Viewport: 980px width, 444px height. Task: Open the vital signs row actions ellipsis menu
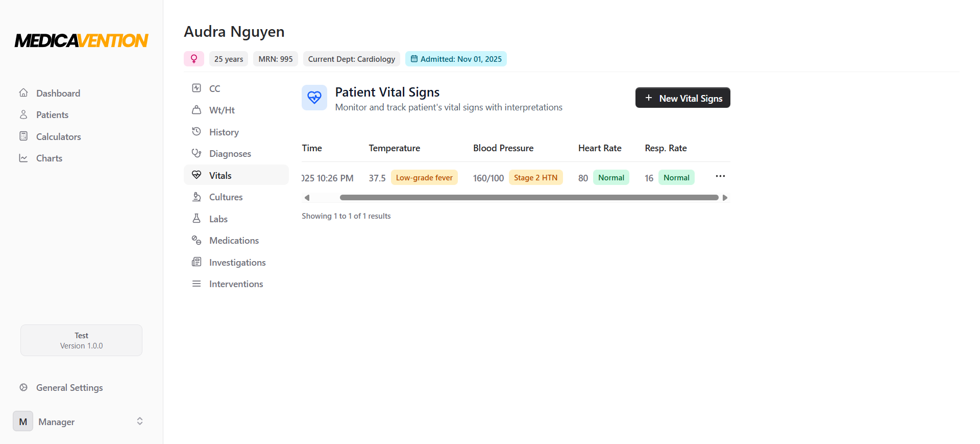pyautogui.click(x=720, y=176)
